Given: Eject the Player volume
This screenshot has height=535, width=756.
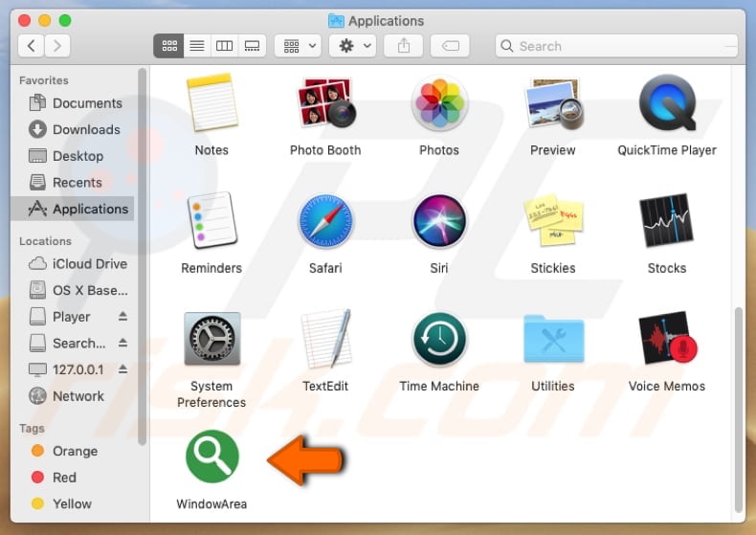Looking at the screenshot, I should coord(122,316).
